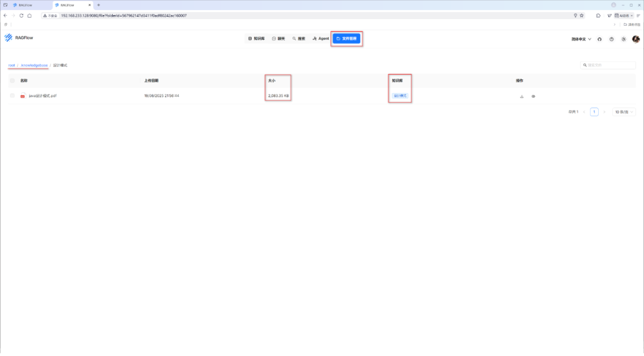
Task: Click the 上传日期 column header
Action: [x=151, y=81]
